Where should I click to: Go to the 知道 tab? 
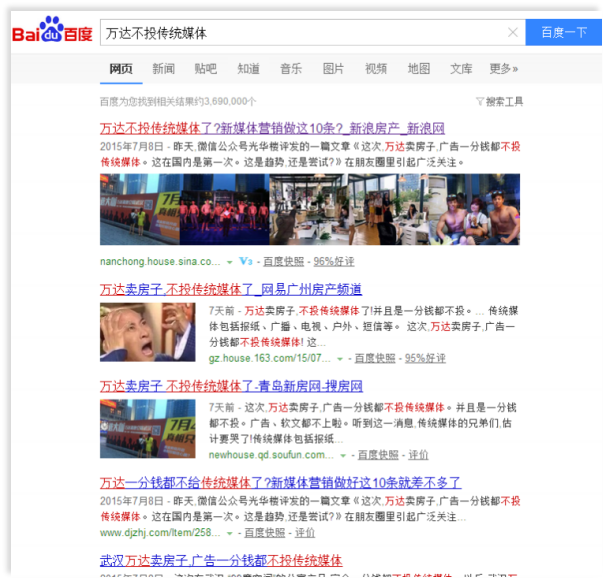248,69
